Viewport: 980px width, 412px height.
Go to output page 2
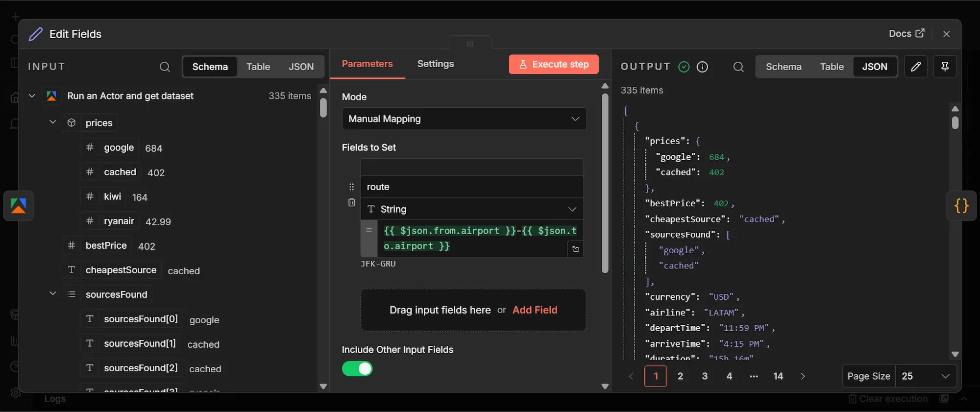coord(680,376)
